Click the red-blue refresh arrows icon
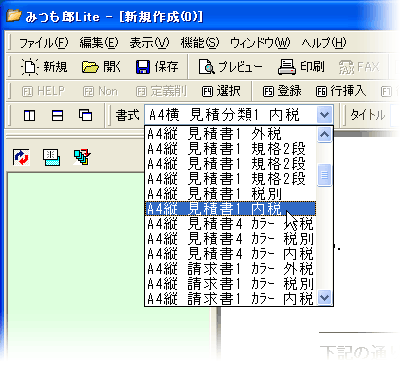 [x=21, y=157]
